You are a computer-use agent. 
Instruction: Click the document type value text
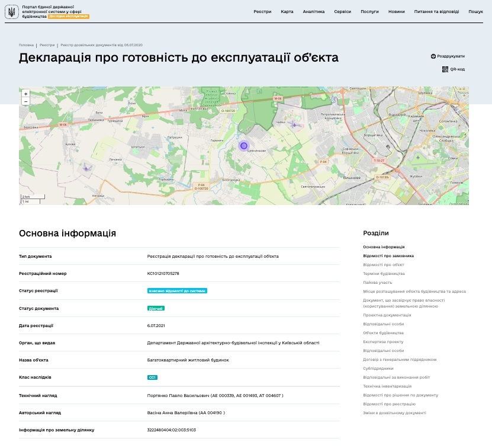tap(213, 257)
